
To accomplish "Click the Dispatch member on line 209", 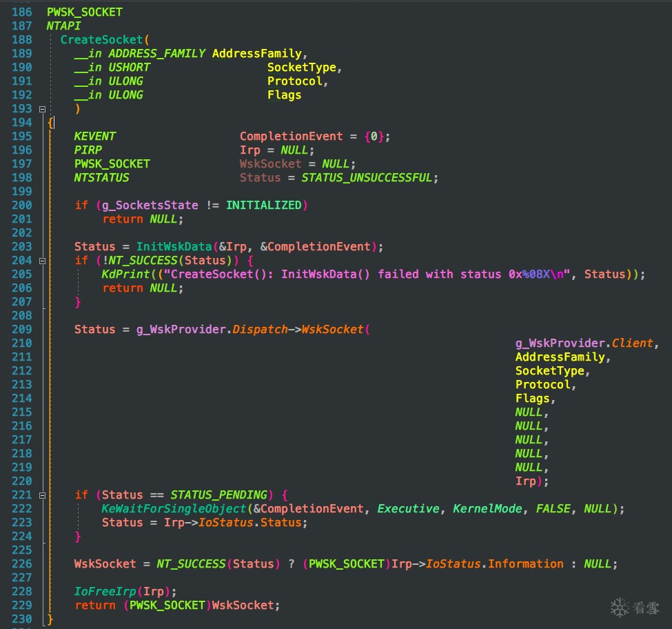I will [260, 329].
